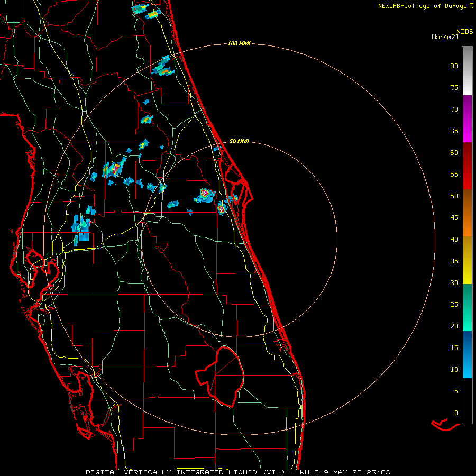Screen dimensions: 476x476
Task: Click the "NIDS" label above the color scale
Action: point(464,32)
